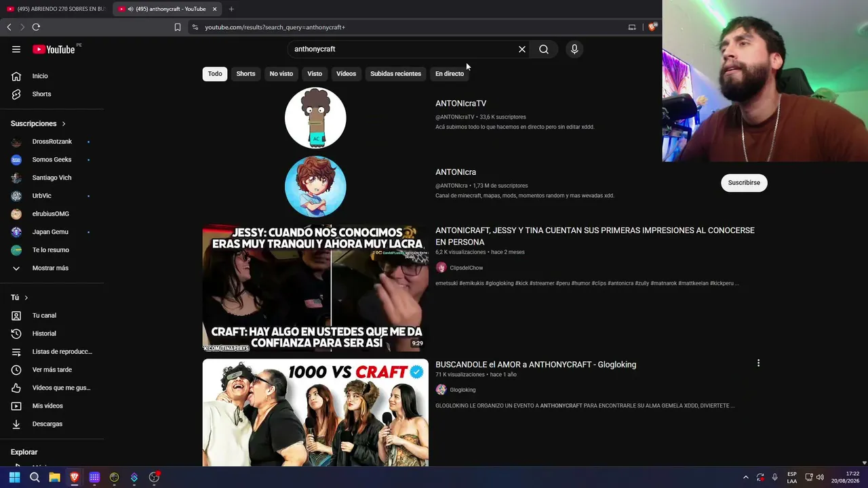Clear the search box with the X
868x488 pixels.
click(522, 49)
